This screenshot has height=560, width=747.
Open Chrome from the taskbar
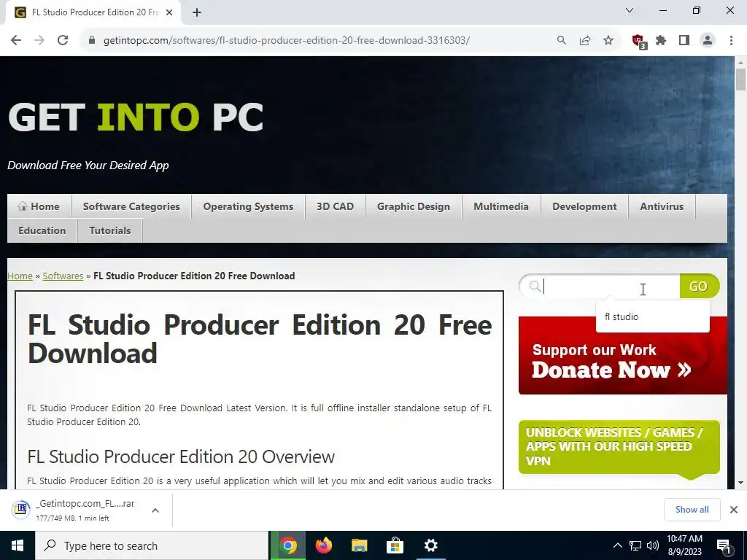tap(288, 545)
